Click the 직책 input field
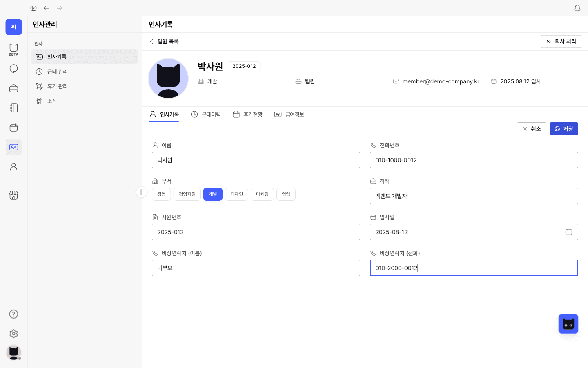Screen dimensions: 588x368 [x=474, y=196]
